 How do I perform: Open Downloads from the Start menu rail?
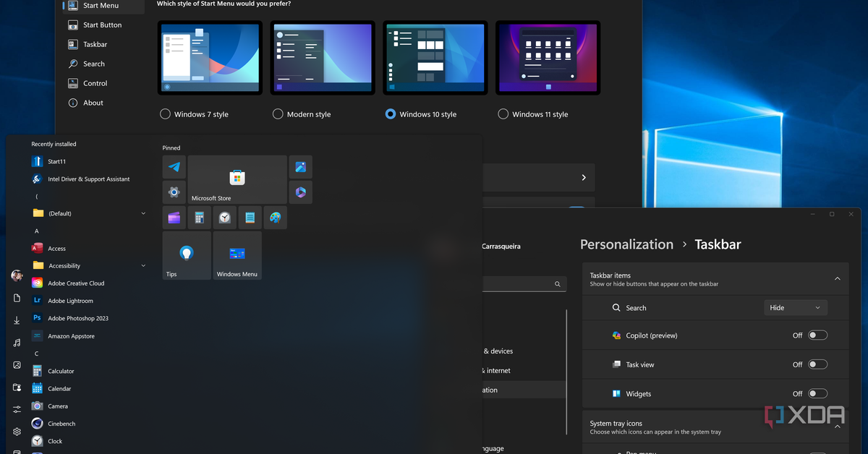coord(17,320)
